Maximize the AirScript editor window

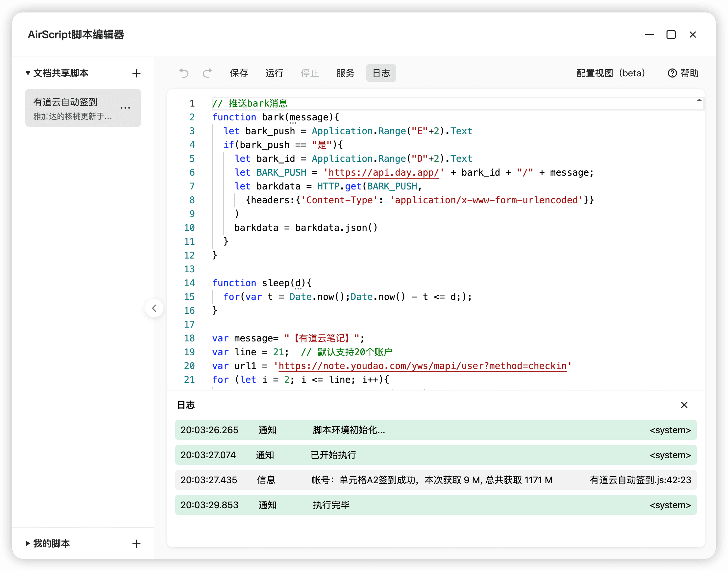pyautogui.click(x=671, y=35)
